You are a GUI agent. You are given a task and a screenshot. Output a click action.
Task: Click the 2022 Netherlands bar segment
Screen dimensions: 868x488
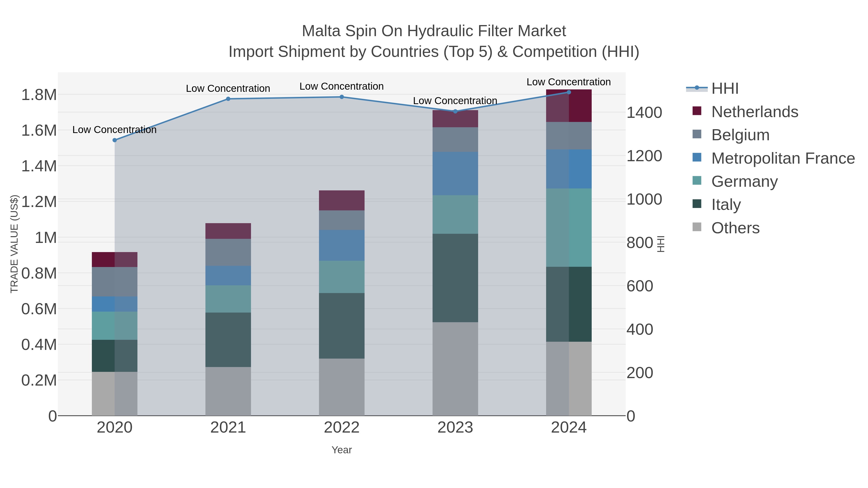point(342,201)
